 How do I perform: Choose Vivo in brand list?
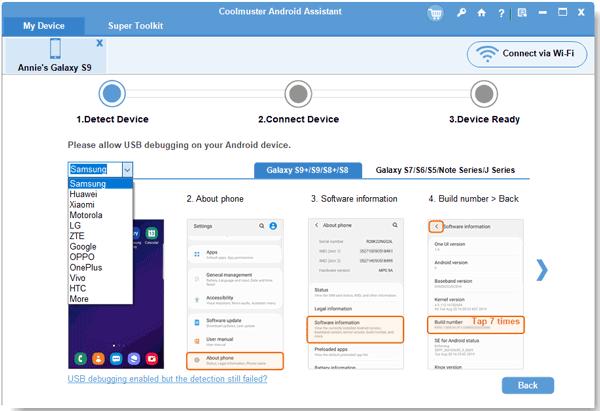[100, 278]
